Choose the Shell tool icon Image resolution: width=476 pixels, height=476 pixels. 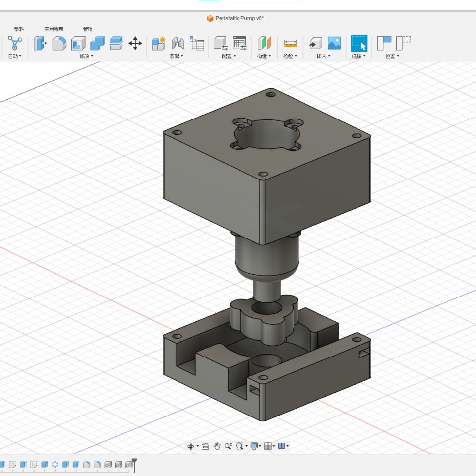pos(78,43)
